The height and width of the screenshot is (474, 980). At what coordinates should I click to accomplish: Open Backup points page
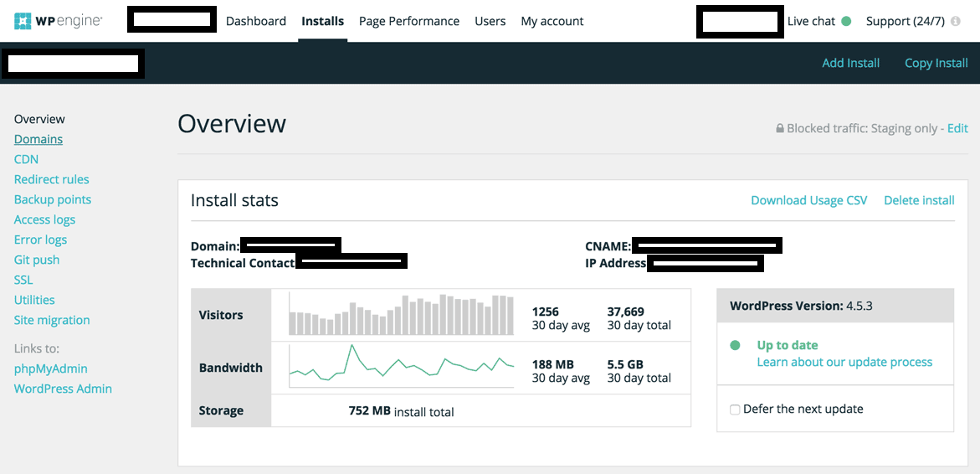click(x=53, y=199)
